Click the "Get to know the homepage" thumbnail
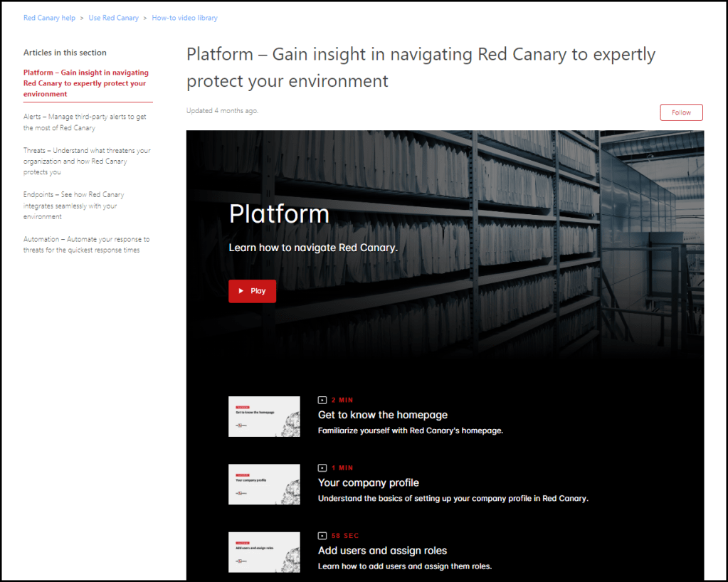The height and width of the screenshot is (582, 728). click(263, 416)
